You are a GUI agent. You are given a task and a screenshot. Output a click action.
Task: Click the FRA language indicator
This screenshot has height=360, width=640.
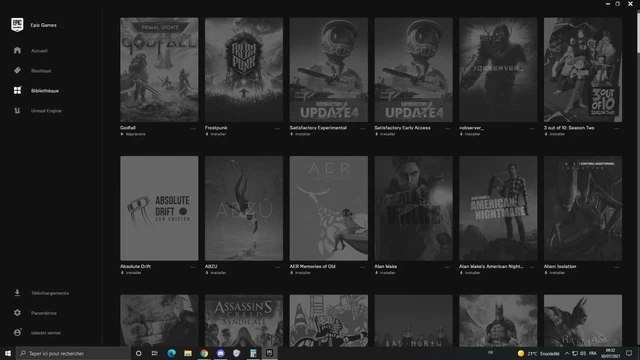coord(593,353)
